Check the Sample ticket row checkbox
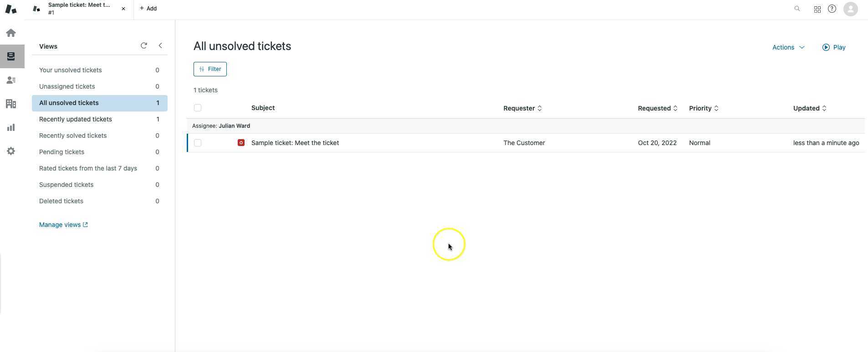 198,143
